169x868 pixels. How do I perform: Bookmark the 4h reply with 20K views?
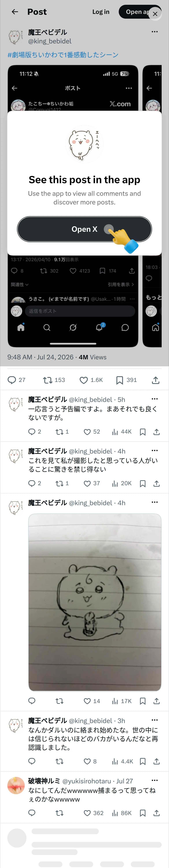click(143, 483)
